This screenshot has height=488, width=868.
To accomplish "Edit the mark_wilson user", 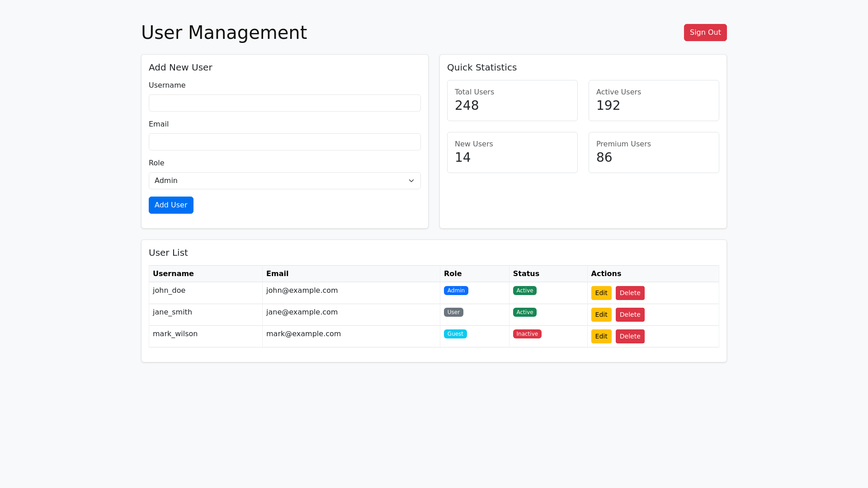I will [x=601, y=336].
